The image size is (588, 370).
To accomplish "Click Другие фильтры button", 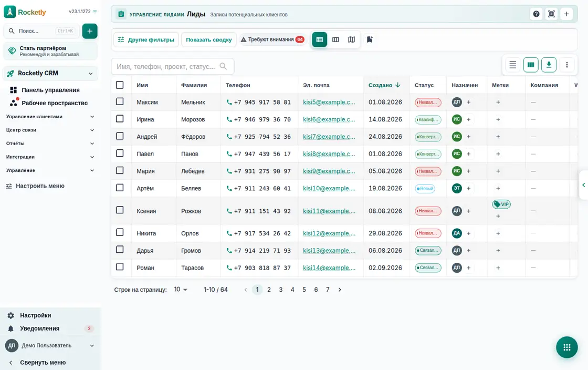I will (x=146, y=40).
